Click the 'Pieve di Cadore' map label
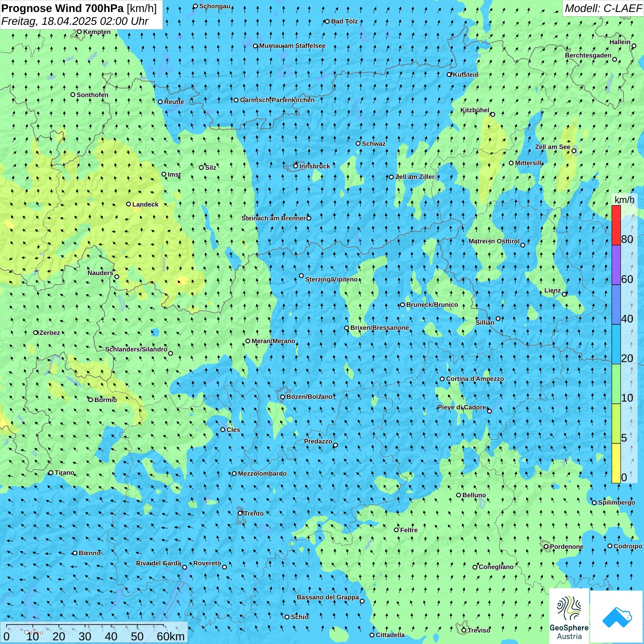Viewport: 644px width, 644px height. tap(462, 408)
